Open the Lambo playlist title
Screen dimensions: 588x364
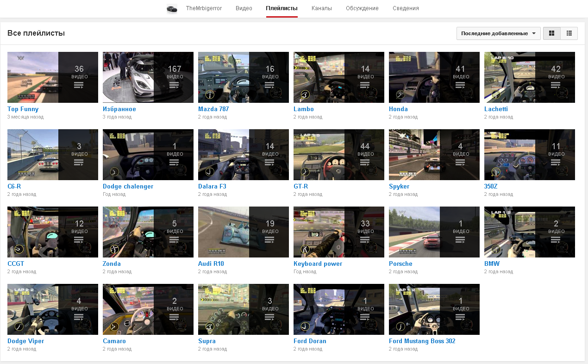[304, 109]
